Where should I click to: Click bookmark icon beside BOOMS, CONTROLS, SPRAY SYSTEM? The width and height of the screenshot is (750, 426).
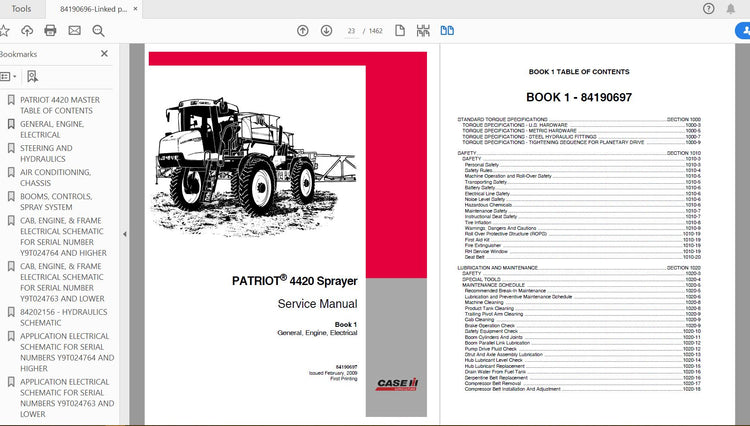(11, 197)
